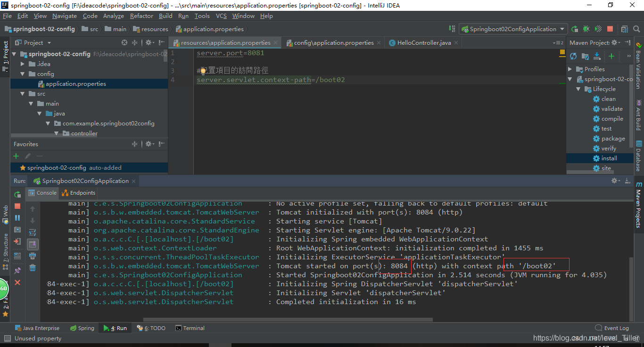Enable the Unused property checkbox
644x347 pixels.
(x=7, y=338)
